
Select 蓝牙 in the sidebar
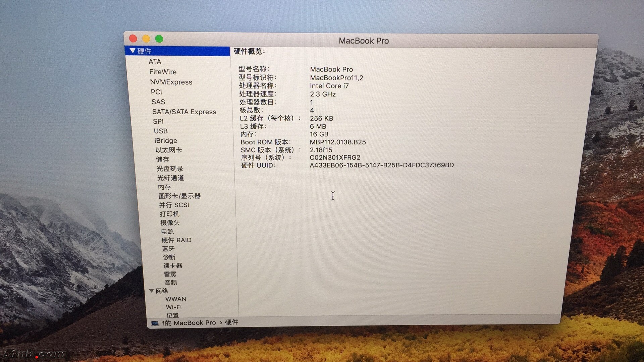click(x=168, y=249)
